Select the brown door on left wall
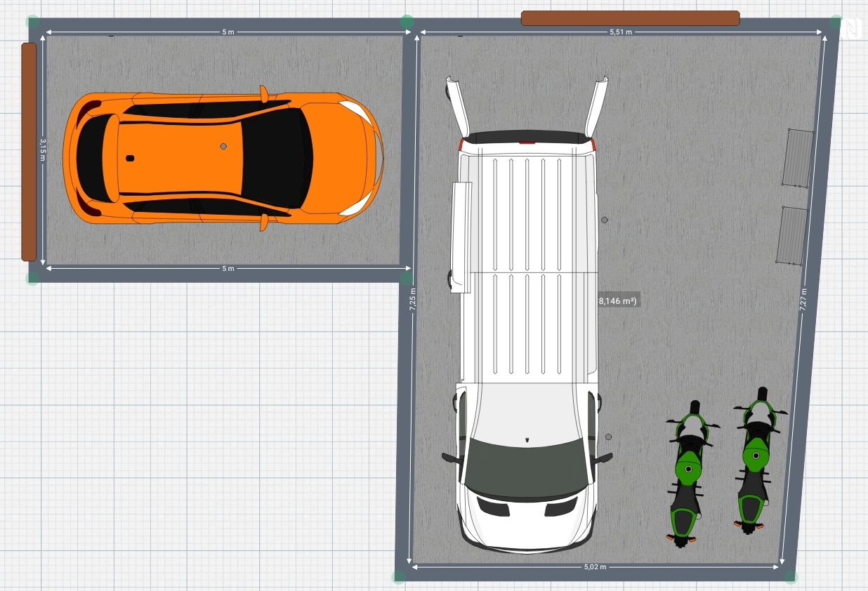The width and height of the screenshot is (868, 591). point(28,151)
